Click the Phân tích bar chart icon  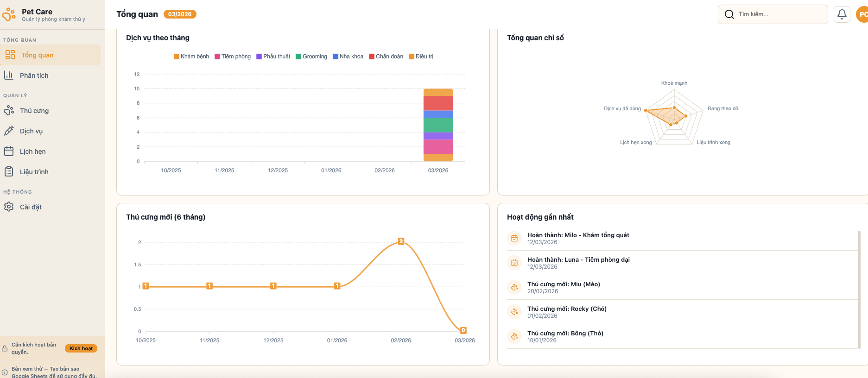(9, 76)
